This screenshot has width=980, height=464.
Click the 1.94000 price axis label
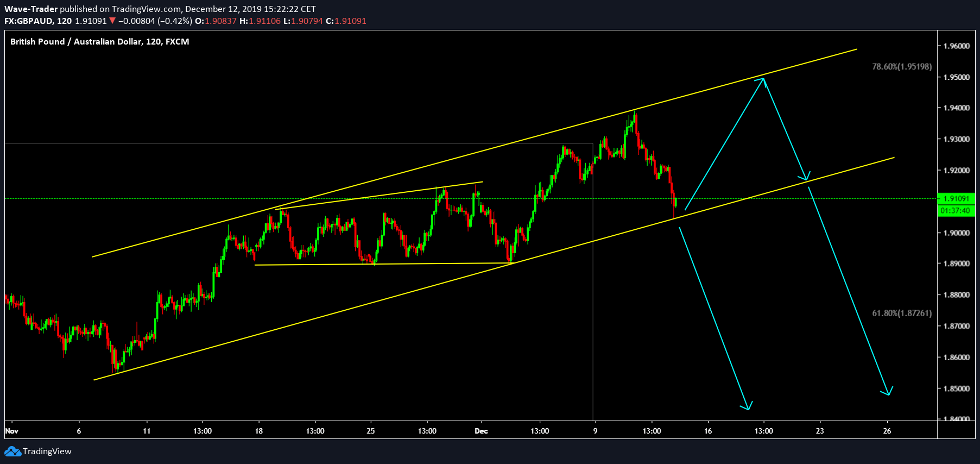click(957, 108)
